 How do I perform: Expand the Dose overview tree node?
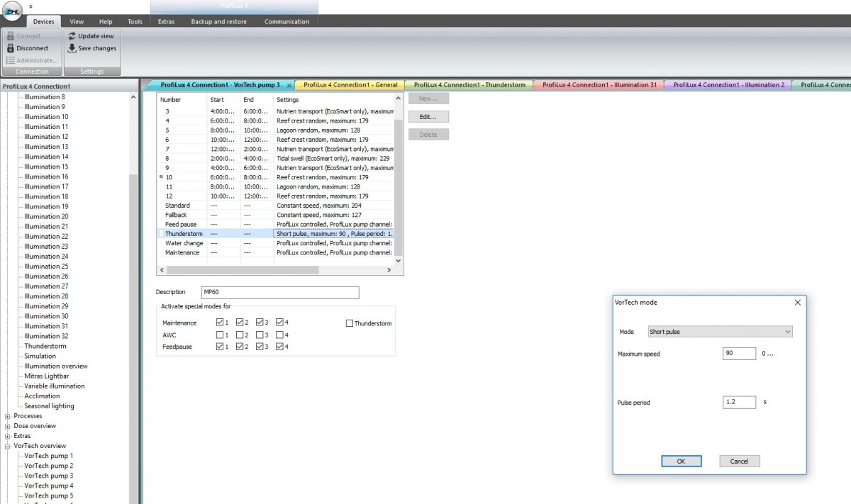pyautogui.click(x=8, y=426)
